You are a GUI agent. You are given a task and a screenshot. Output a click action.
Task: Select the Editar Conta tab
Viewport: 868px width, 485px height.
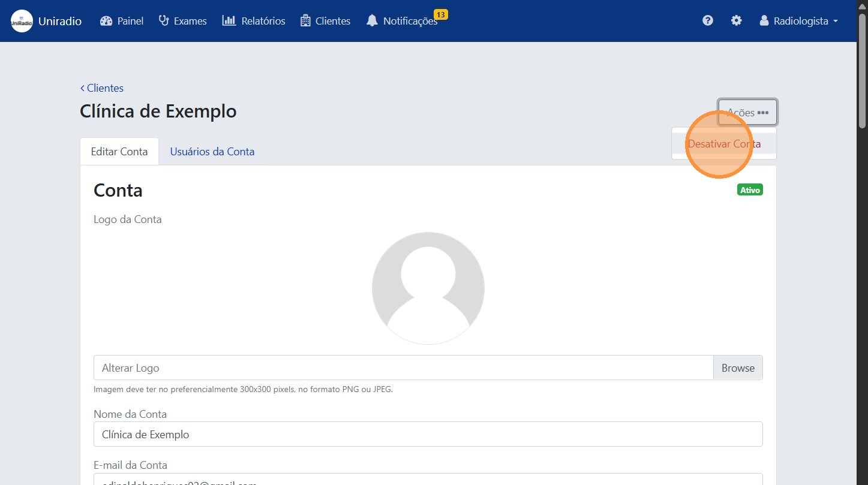click(x=119, y=152)
